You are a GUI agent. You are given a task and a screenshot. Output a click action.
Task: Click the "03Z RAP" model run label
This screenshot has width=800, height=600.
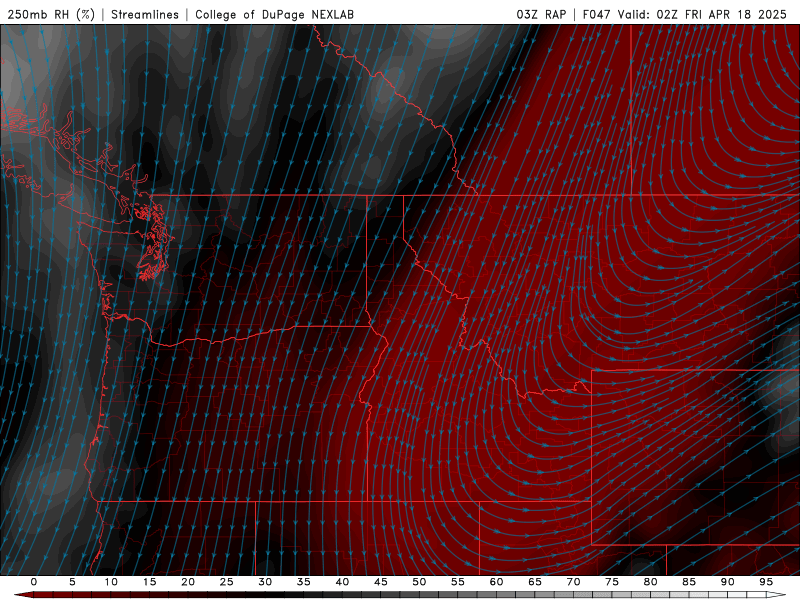[541, 14]
